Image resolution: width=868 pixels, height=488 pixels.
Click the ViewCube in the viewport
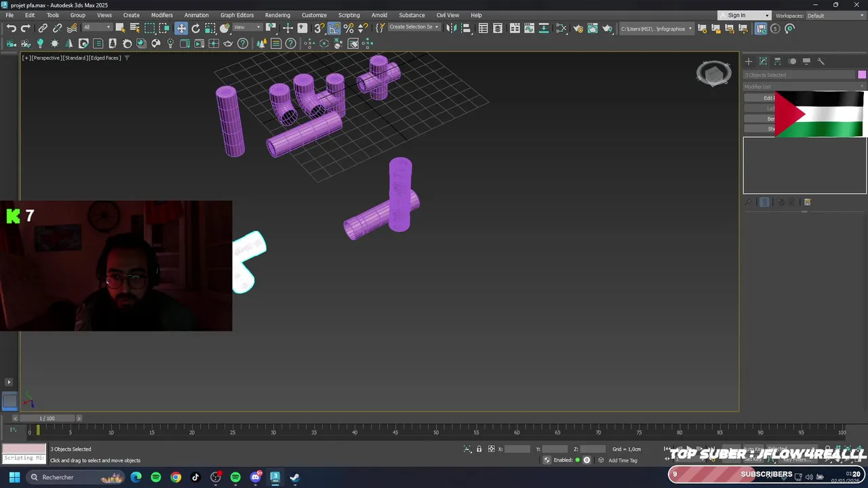(x=713, y=74)
